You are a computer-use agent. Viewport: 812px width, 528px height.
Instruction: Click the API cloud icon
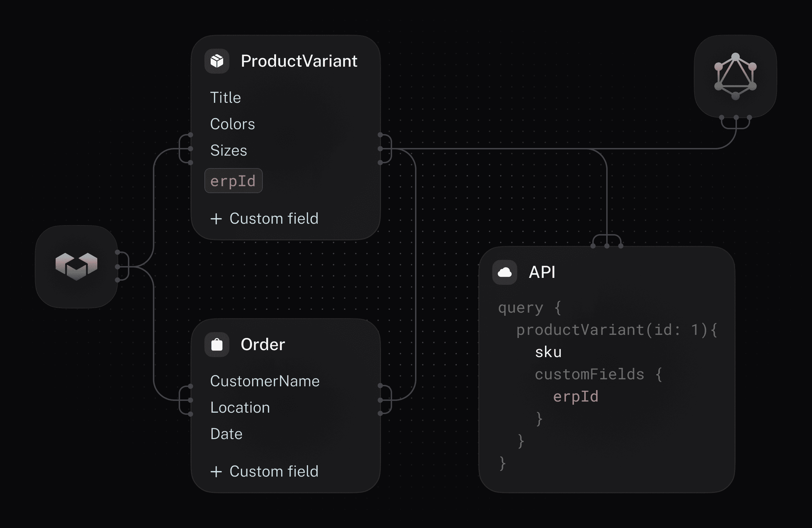point(504,272)
